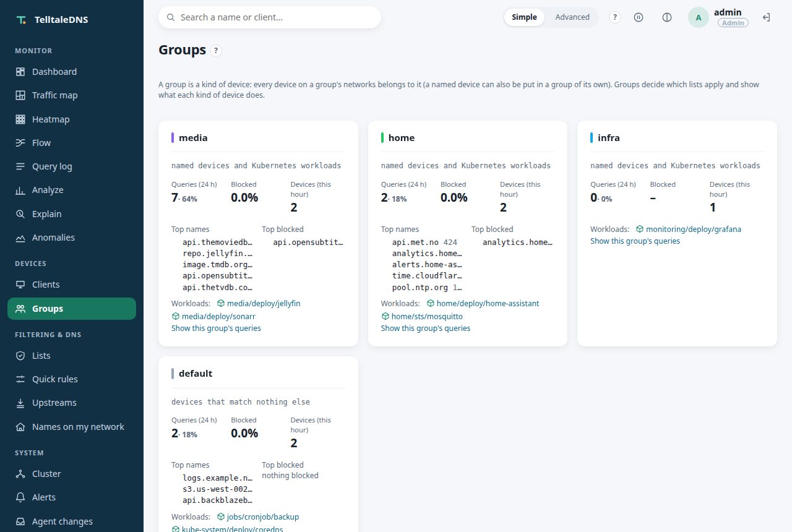Click the Agent changes inbox icon
The height and width of the screenshot is (532, 792).
pos(20,521)
